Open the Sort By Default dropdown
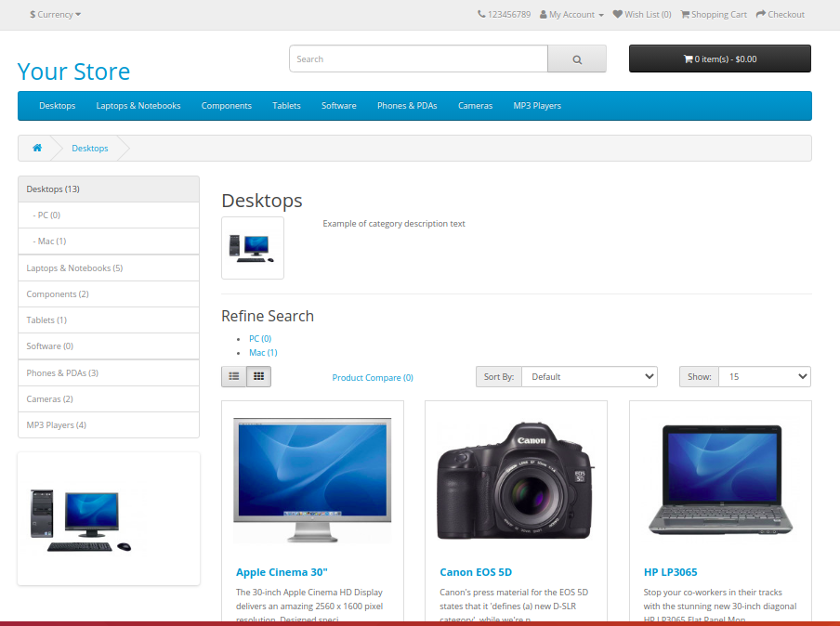 pos(589,376)
